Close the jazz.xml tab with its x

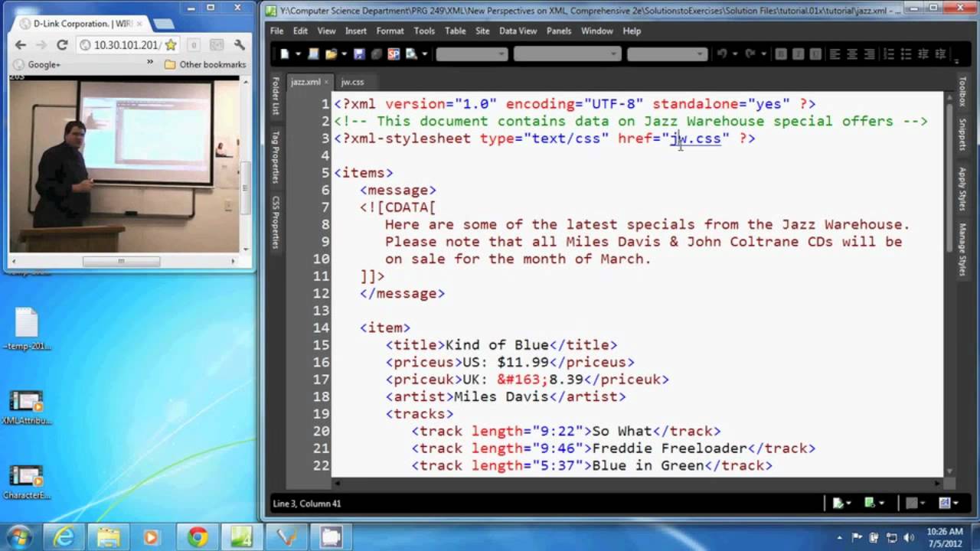click(x=327, y=82)
